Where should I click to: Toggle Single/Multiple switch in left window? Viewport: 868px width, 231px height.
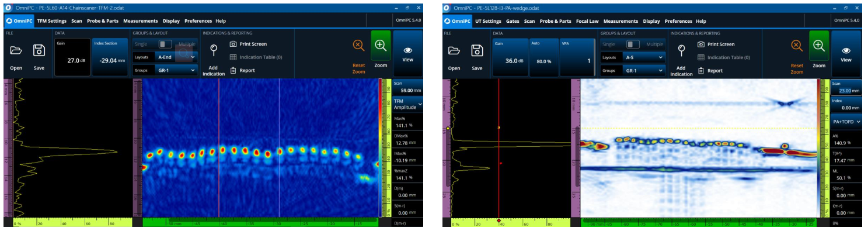coord(166,44)
